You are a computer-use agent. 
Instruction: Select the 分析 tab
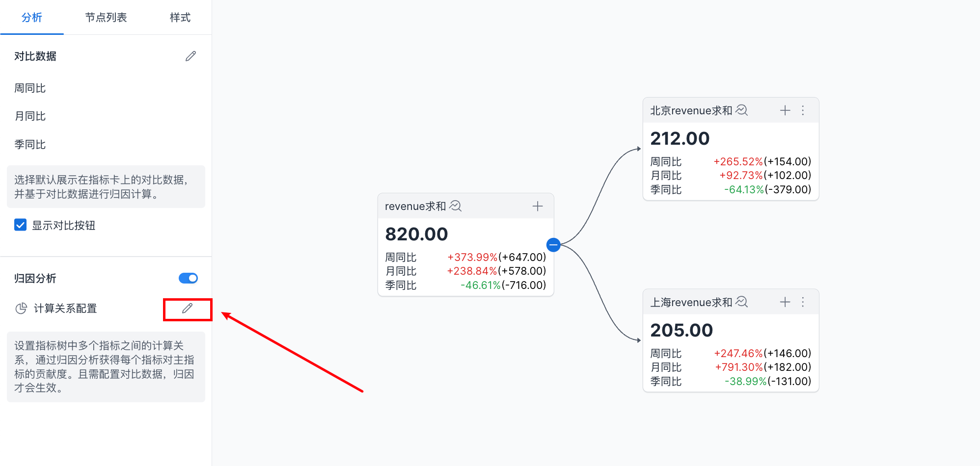pos(32,18)
